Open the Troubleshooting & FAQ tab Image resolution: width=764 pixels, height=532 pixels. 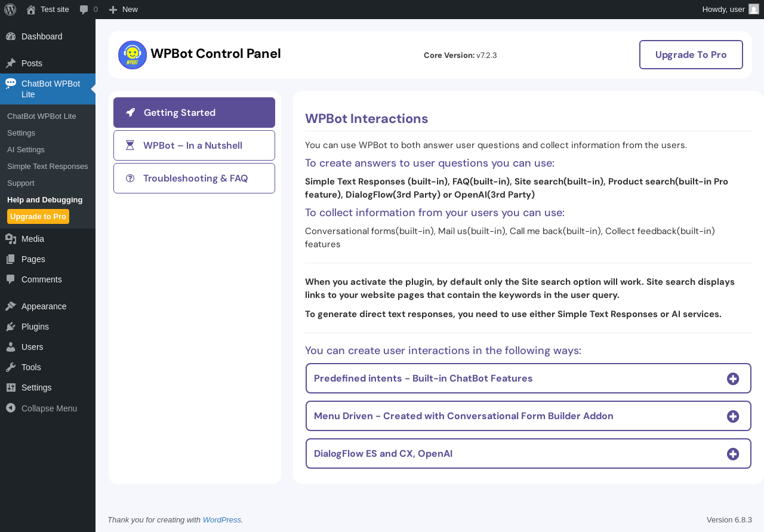194,179
